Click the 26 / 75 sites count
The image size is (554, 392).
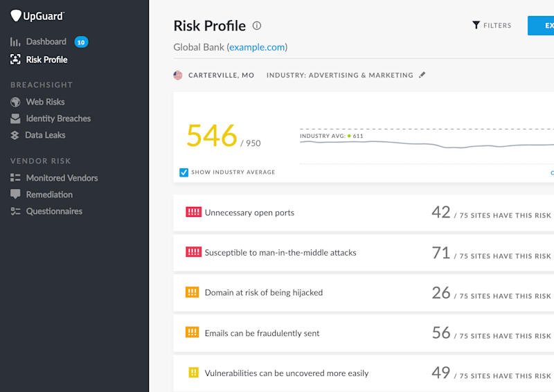click(491, 293)
